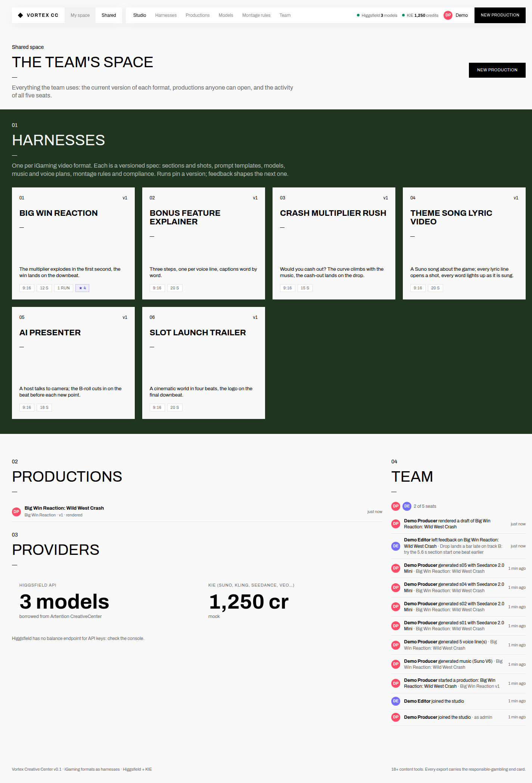532x783 pixels.
Task: Click the DP avatar beside the generated s05 activity
Action: pyautogui.click(x=396, y=568)
